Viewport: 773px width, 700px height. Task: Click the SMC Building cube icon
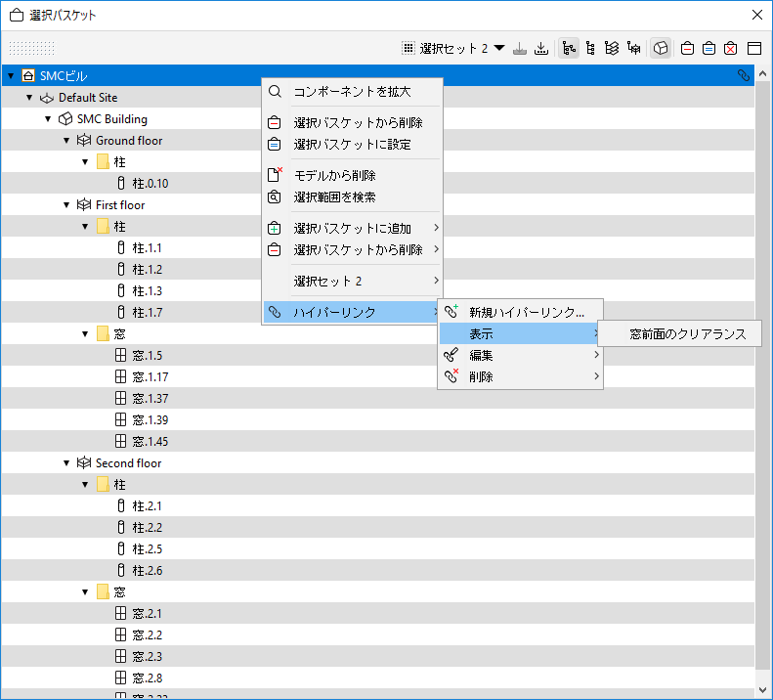(65, 119)
